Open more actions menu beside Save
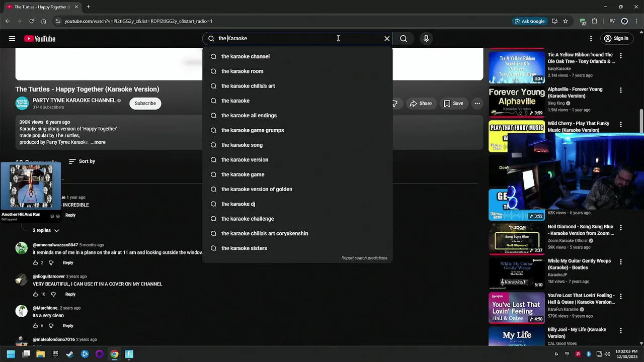Viewport: 644px width, 362px height. (477, 104)
